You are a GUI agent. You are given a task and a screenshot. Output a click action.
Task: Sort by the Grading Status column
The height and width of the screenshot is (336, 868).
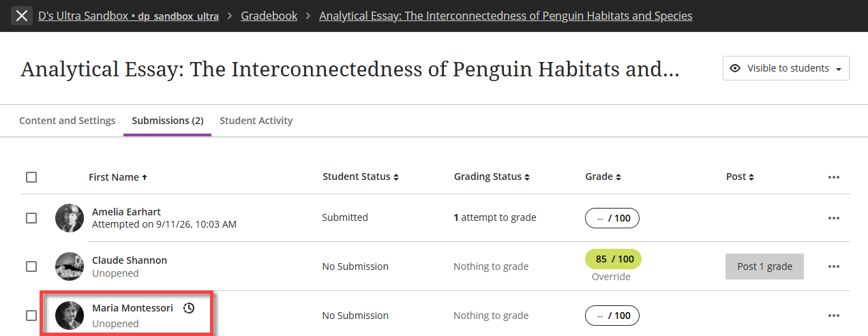pyautogui.click(x=492, y=177)
